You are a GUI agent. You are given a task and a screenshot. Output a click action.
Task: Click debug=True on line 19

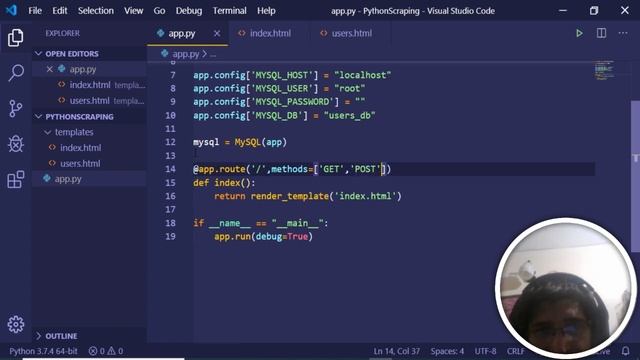(x=282, y=236)
